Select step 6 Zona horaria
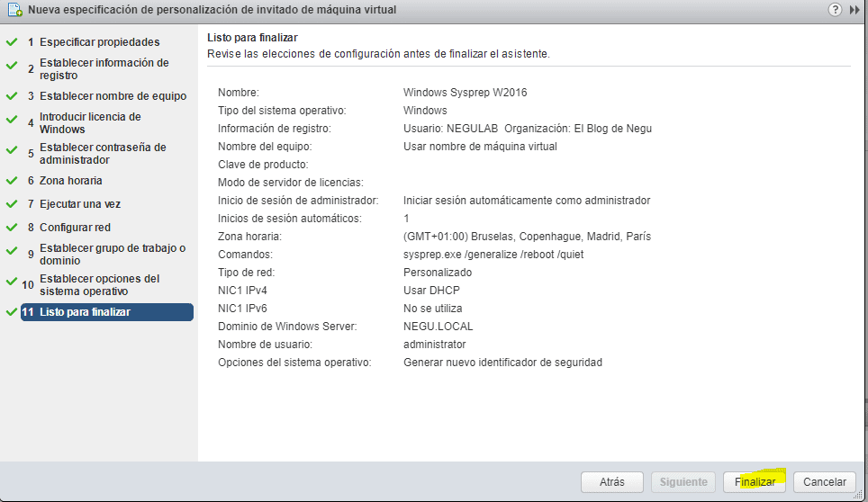 [70, 181]
